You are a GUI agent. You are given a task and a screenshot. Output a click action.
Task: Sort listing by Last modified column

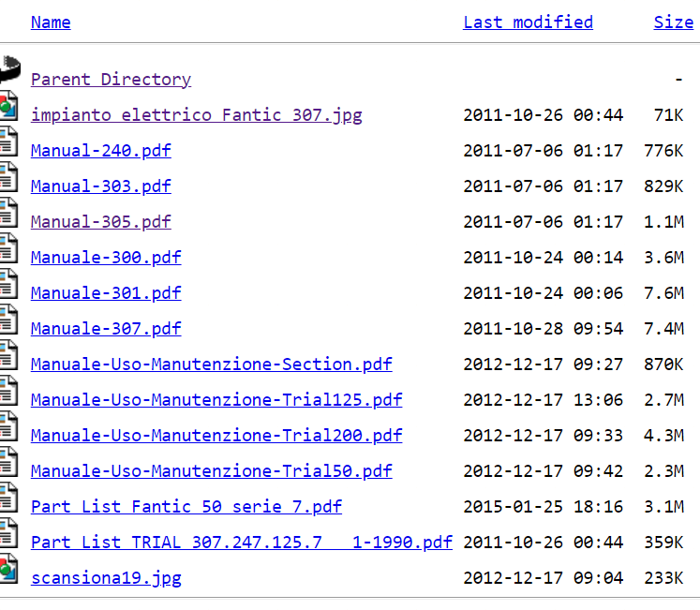tap(528, 22)
